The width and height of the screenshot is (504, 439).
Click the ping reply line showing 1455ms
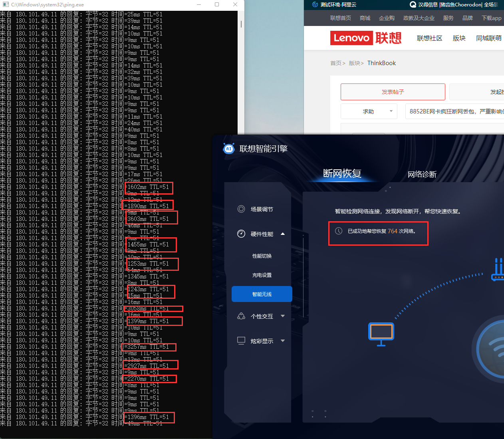pos(85,244)
